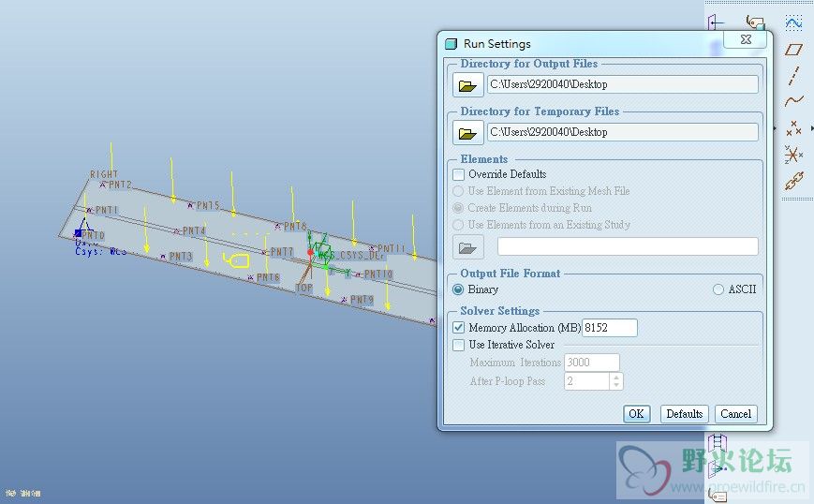Image resolution: width=814 pixels, height=504 pixels.
Task: Select the Datum Coordinate System tool
Action: pyautogui.click(x=792, y=155)
